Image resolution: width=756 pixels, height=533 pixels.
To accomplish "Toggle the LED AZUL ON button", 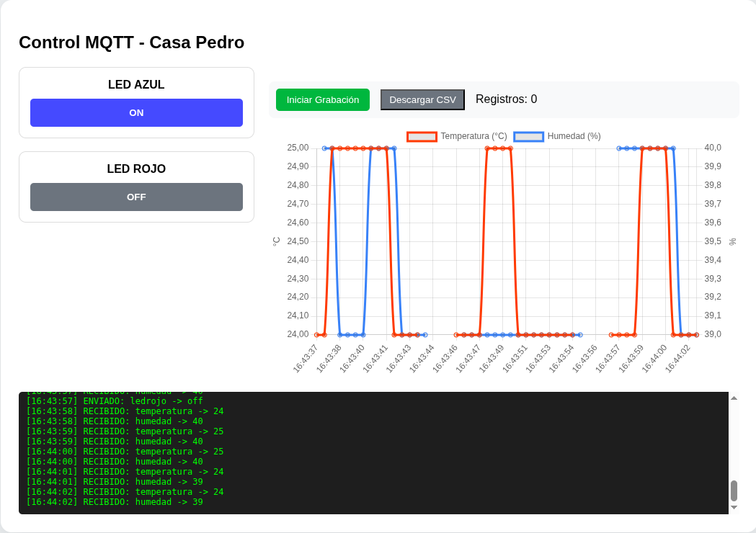I will click(136, 113).
